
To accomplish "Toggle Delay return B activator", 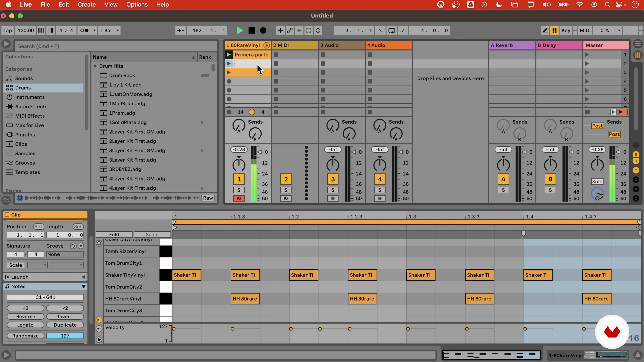I will pyautogui.click(x=550, y=179).
